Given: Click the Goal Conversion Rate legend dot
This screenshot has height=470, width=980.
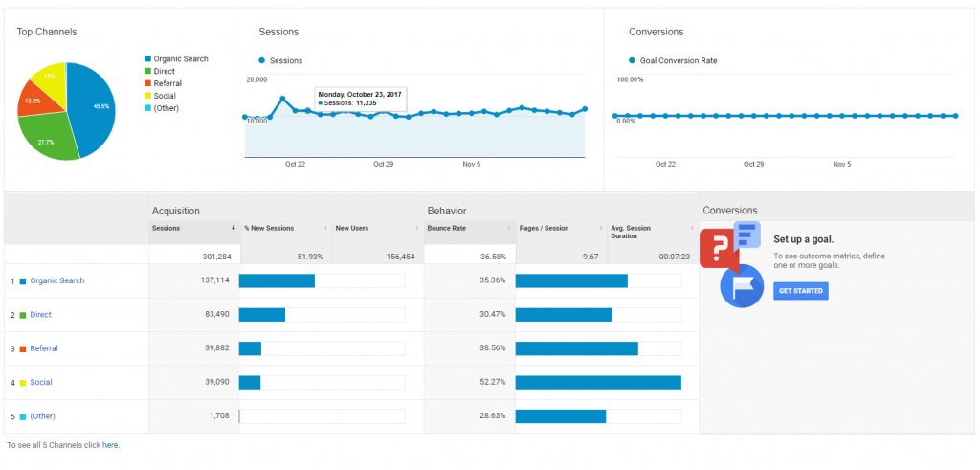Looking at the screenshot, I should (632, 60).
